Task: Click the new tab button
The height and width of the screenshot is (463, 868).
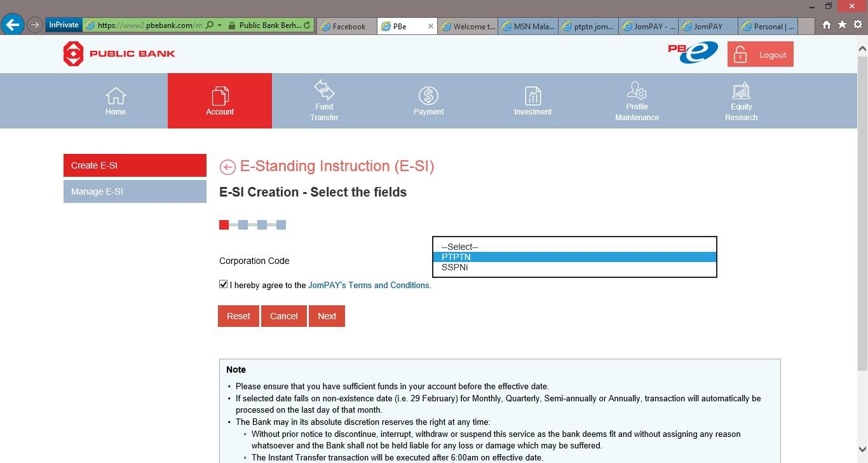Action: [x=806, y=26]
